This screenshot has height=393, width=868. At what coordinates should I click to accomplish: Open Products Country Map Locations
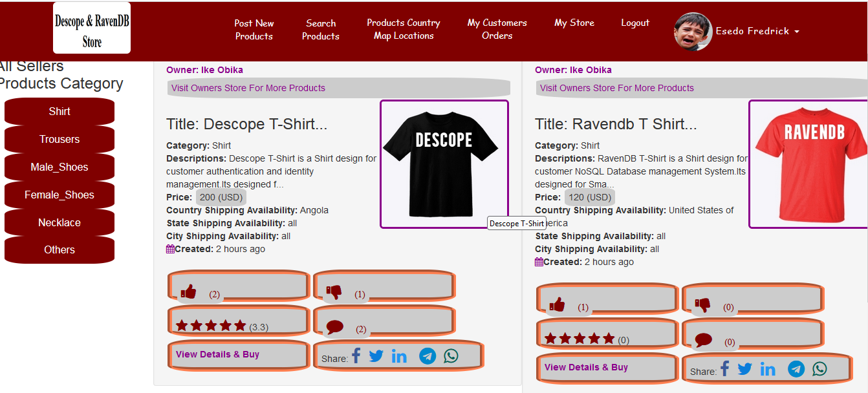[x=404, y=29]
